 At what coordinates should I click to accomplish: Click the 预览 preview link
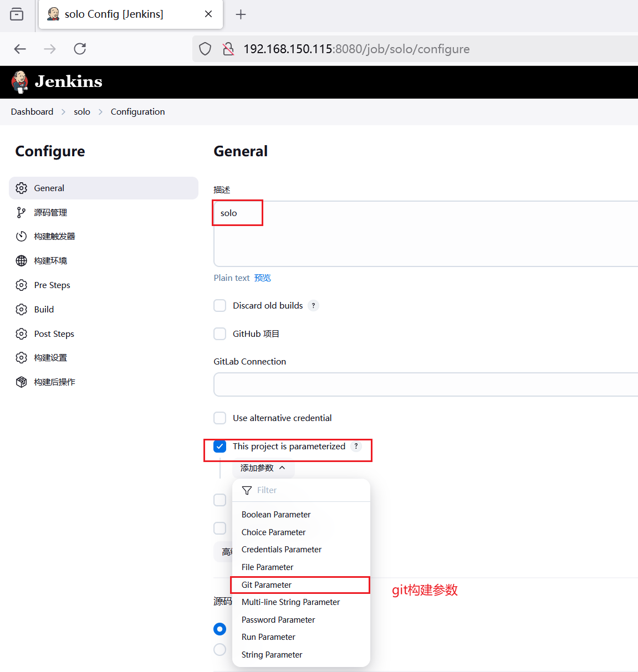click(263, 278)
